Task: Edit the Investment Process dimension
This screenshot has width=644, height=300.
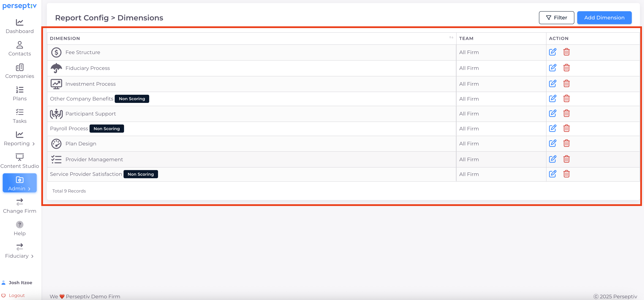Action: coord(552,84)
